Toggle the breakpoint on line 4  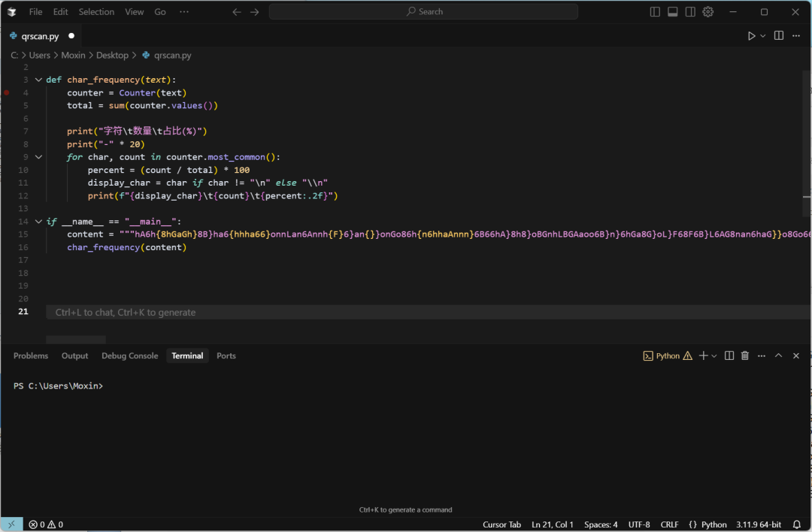pos(7,92)
